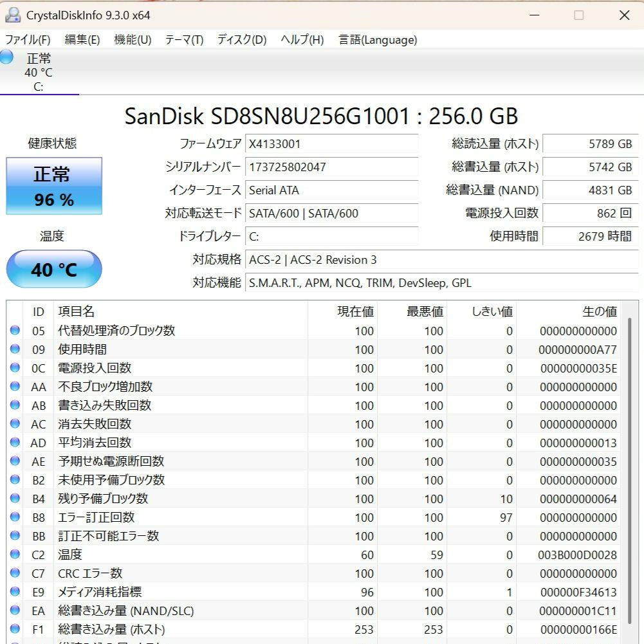Click the indicator beside 温度 attribute row
The width and height of the screenshot is (644, 644).
[16, 555]
